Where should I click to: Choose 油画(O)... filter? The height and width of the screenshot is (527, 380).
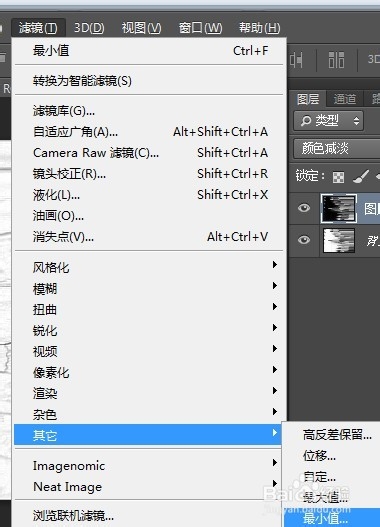(x=150, y=216)
